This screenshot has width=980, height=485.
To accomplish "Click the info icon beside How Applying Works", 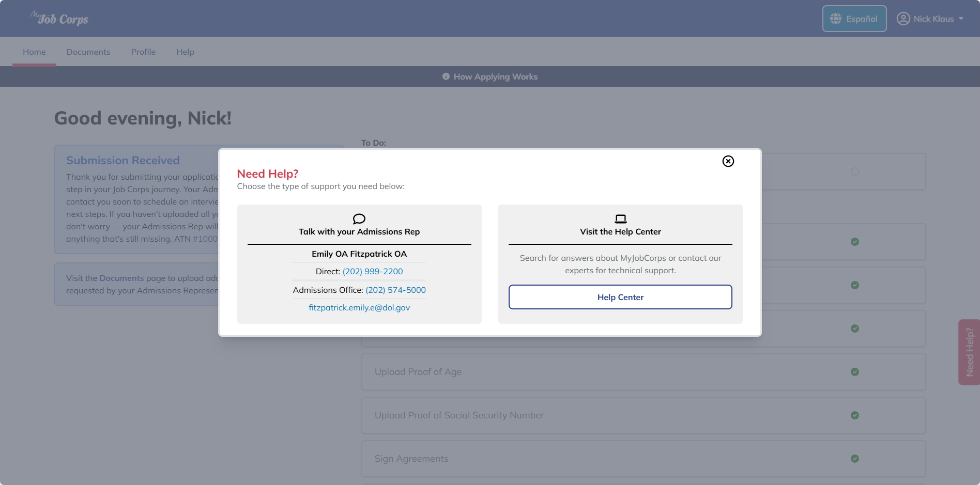I will [x=446, y=76].
